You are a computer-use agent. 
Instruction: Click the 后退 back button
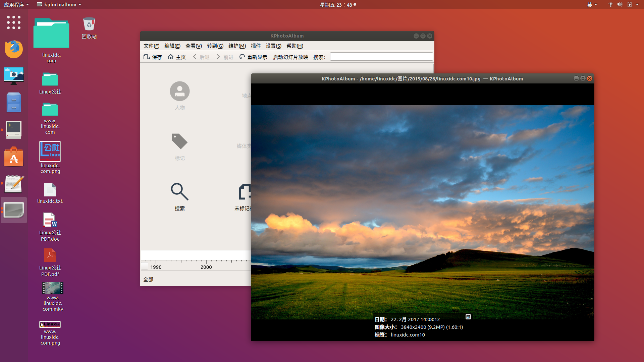[x=201, y=57]
